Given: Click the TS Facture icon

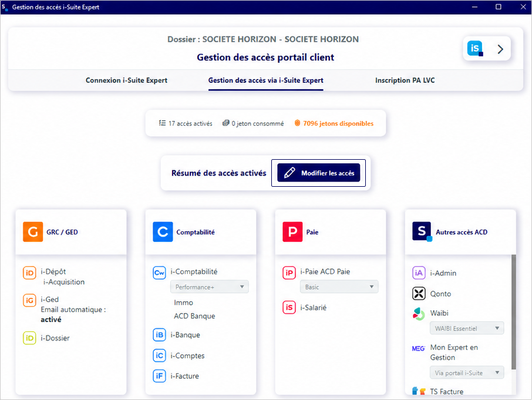Looking at the screenshot, I should click(x=419, y=391).
